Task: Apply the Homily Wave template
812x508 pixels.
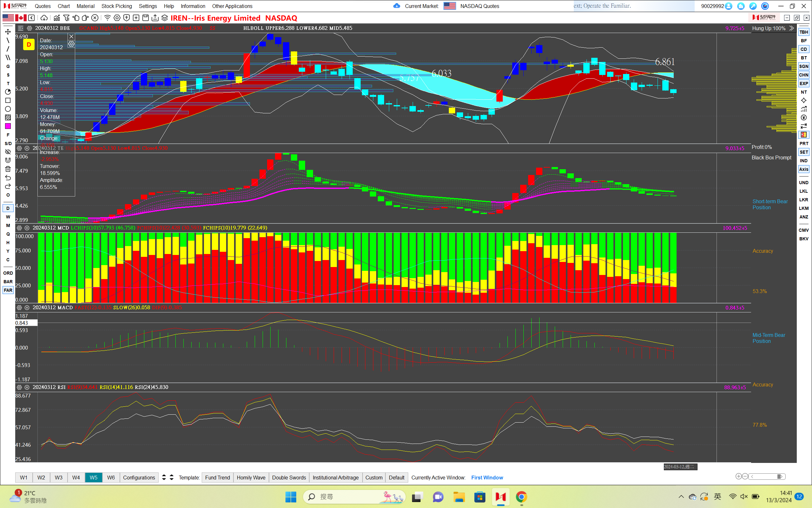Action: (251, 478)
